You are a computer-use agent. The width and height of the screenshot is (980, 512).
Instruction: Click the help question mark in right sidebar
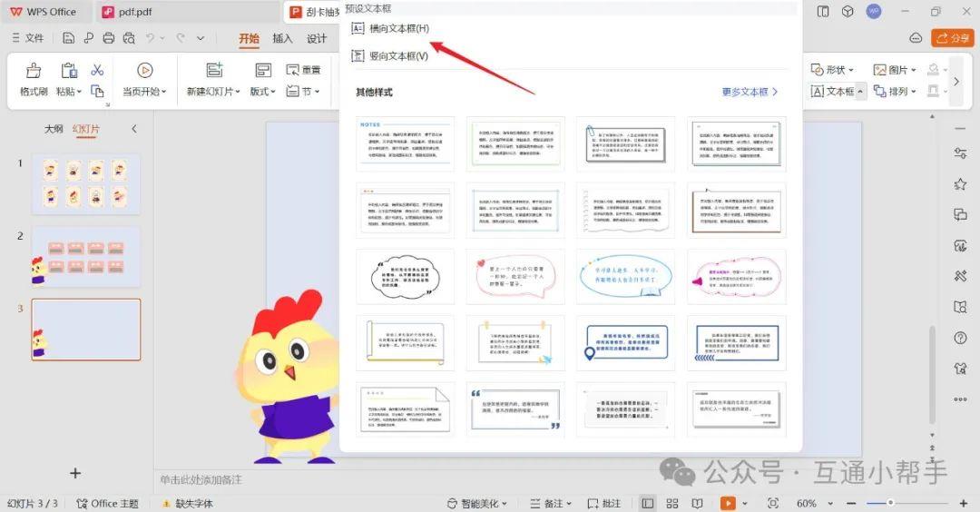tap(960, 338)
